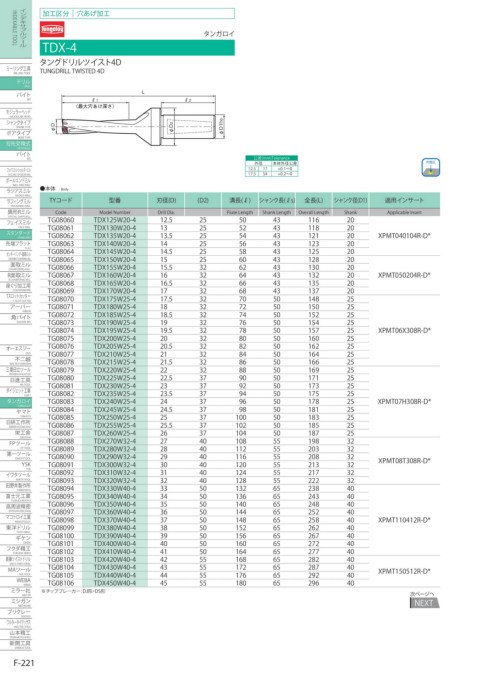Screen dimensions: 480x677
Task: Select the タンガロイ maker side tab
Action: point(16,402)
